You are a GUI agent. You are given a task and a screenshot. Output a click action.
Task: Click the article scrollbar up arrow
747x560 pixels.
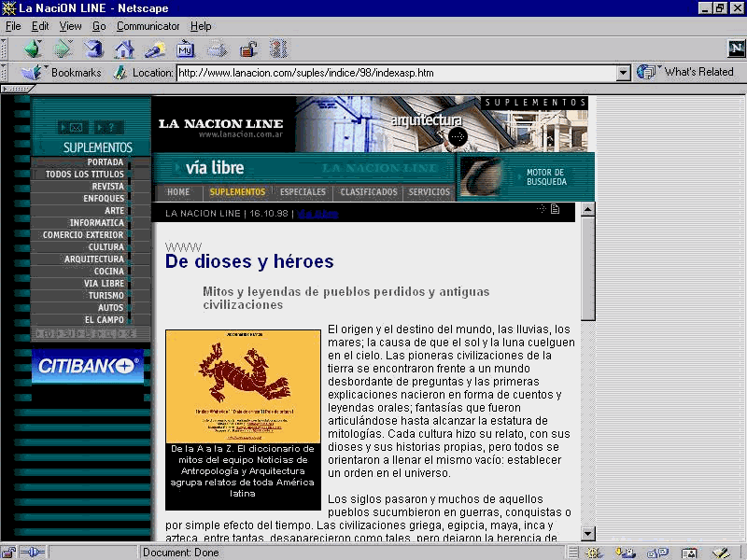588,209
